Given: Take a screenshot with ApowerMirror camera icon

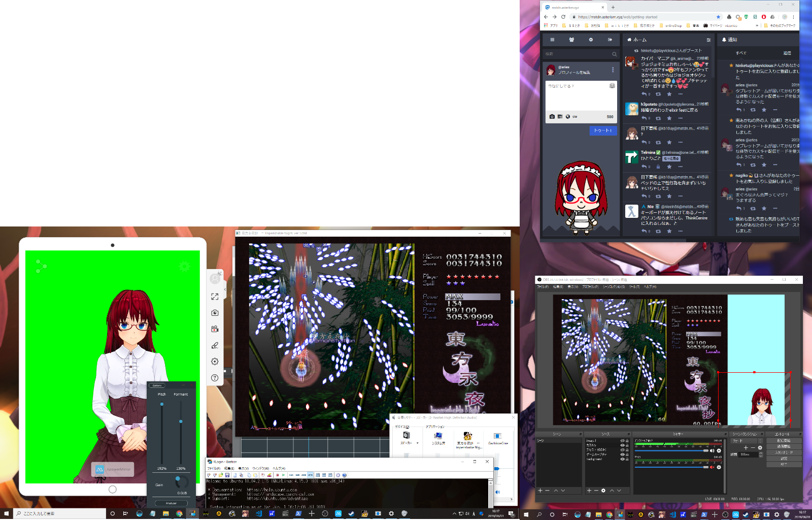Looking at the screenshot, I should click(x=215, y=313).
